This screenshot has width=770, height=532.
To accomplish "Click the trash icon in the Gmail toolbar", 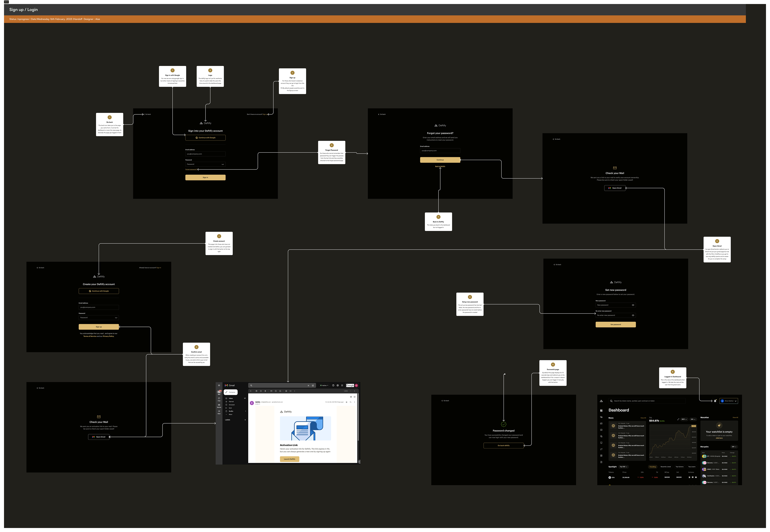I will pos(265,391).
